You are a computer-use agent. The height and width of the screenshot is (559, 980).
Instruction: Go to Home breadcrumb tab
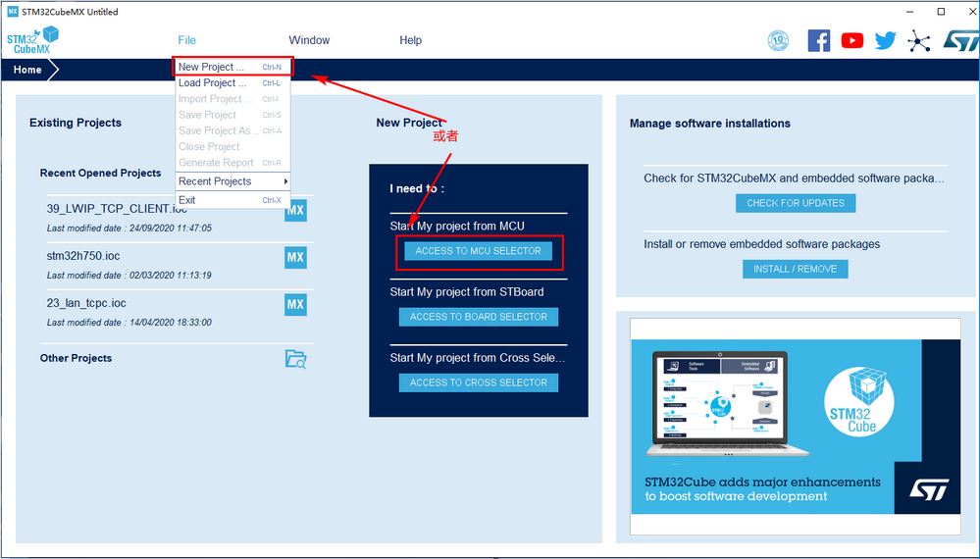pyautogui.click(x=27, y=70)
